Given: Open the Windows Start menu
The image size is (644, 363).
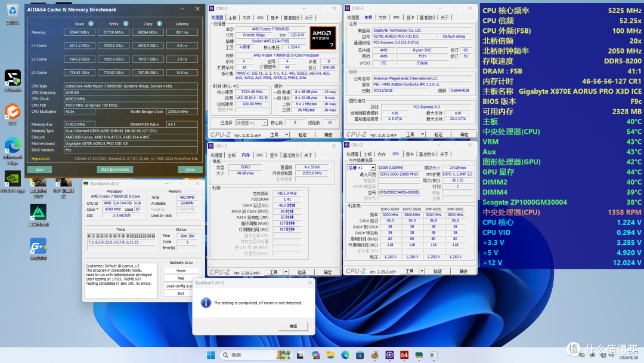Looking at the screenshot, I should (x=210, y=355).
